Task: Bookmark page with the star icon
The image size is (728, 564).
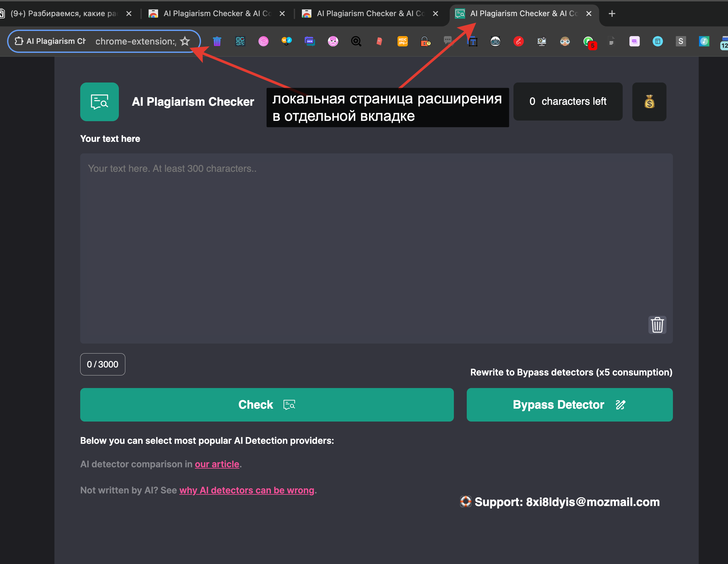Action: [x=185, y=41]
